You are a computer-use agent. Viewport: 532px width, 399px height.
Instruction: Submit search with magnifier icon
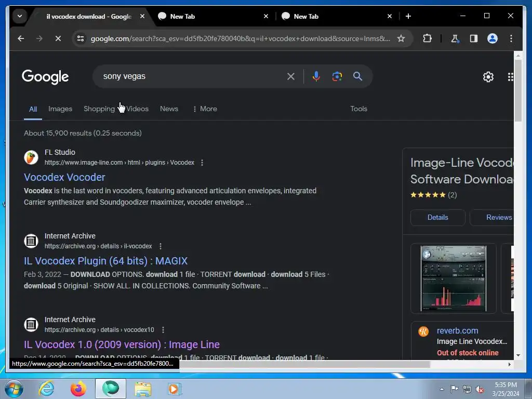(357, 76)
